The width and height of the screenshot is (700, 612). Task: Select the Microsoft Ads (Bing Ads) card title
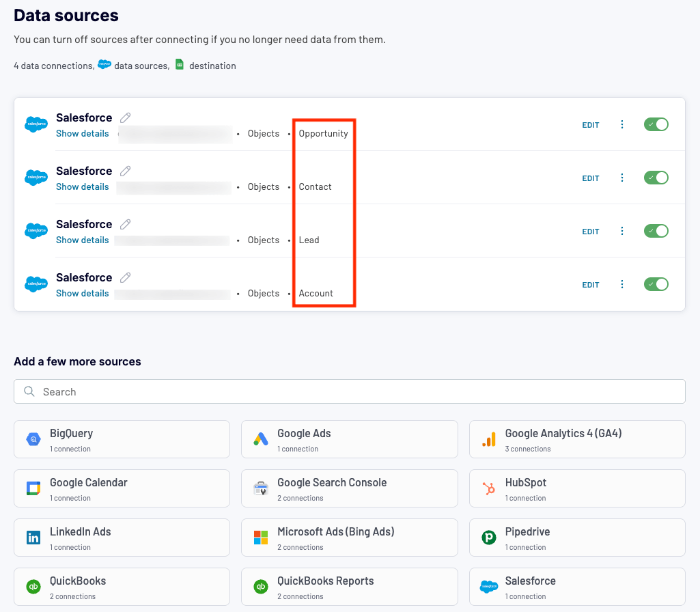(x=336, y=531)
